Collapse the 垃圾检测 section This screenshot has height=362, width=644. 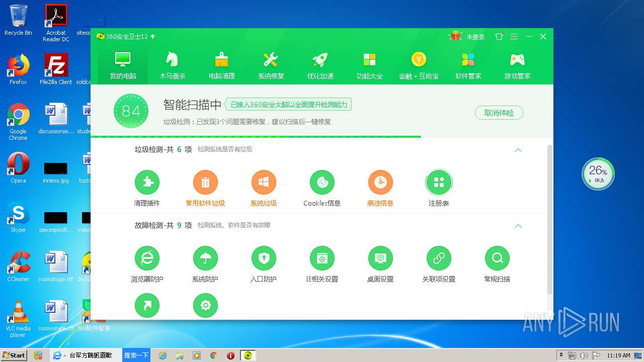[x=518, y=150]
